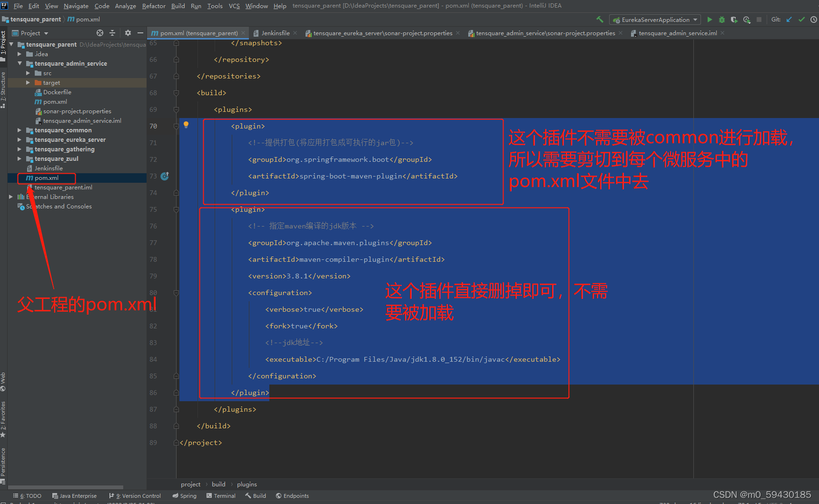Place cursor on the </project> closing tag
819x504 pixels.
point(201,443)
